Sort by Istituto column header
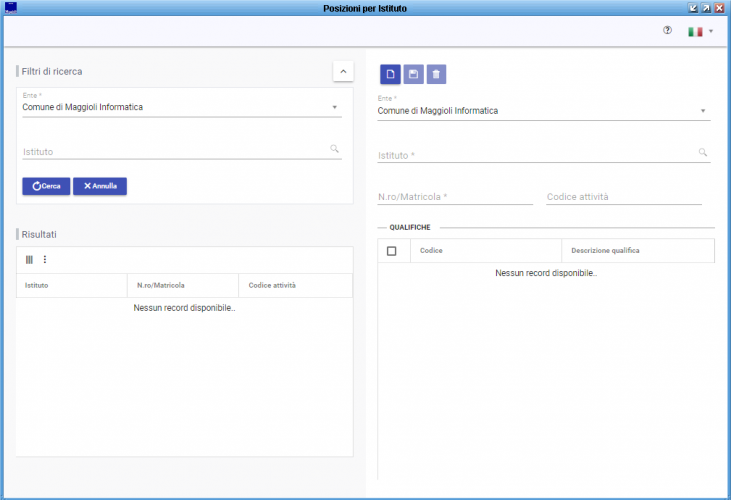731x500 pixels. 70,286
